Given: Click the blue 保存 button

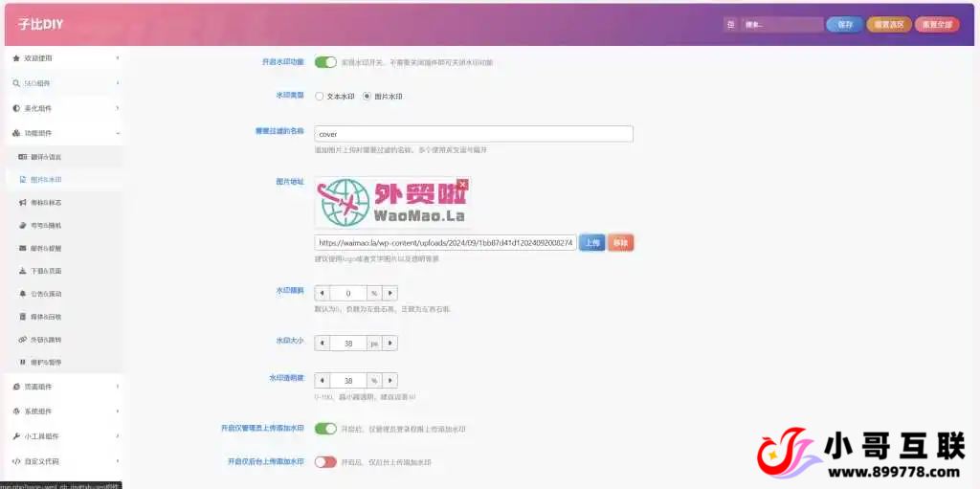Looking at the screenshot, I should (844, 25).
